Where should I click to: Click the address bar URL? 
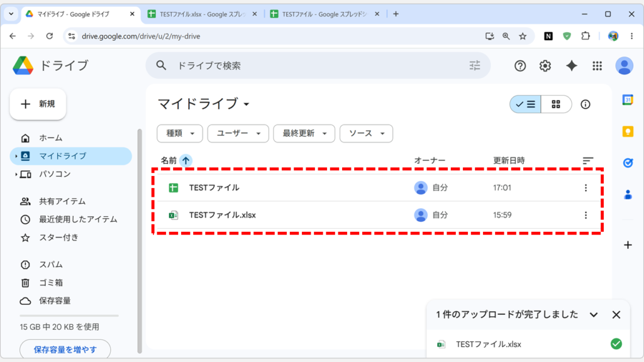(141, 36)
